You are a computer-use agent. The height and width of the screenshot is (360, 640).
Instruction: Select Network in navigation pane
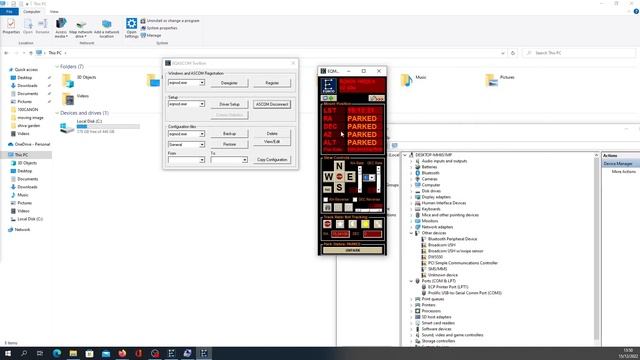22,230
